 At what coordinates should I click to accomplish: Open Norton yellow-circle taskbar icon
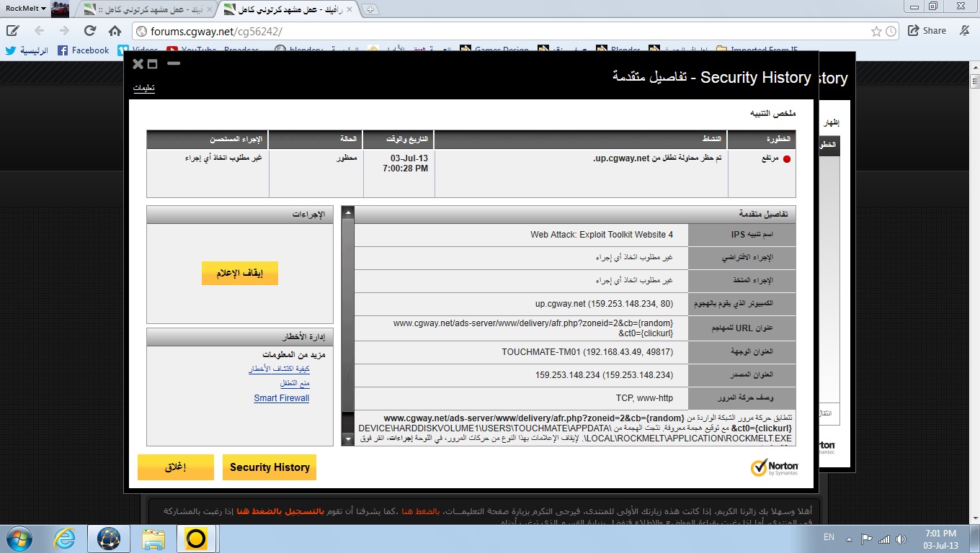196,538
